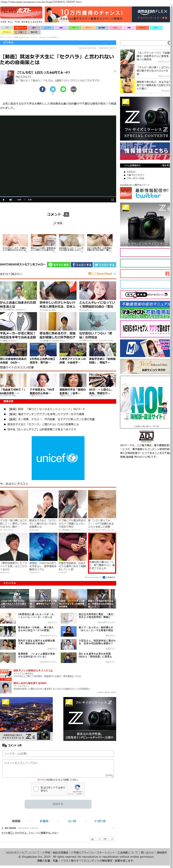Click the thumbs-up icon on comment
This screenshot has height=868, width=173.
(x=92, y=838)
